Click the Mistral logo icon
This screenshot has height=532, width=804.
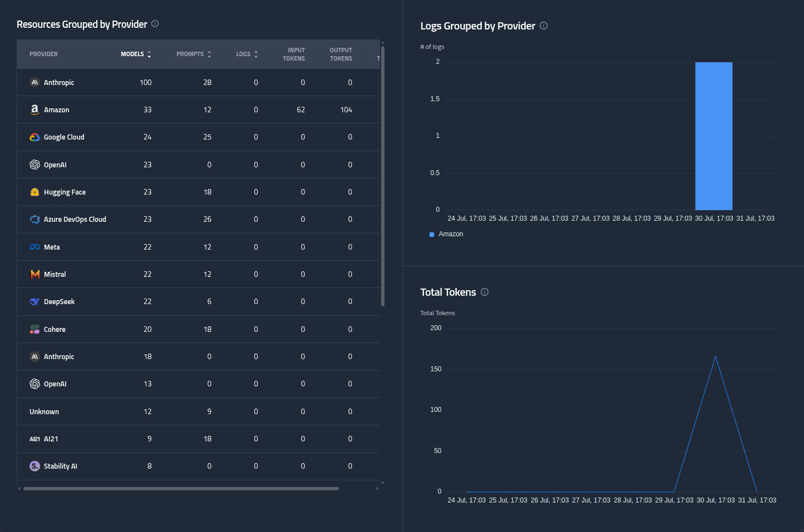pyautogui.click(x=34, y=274)
